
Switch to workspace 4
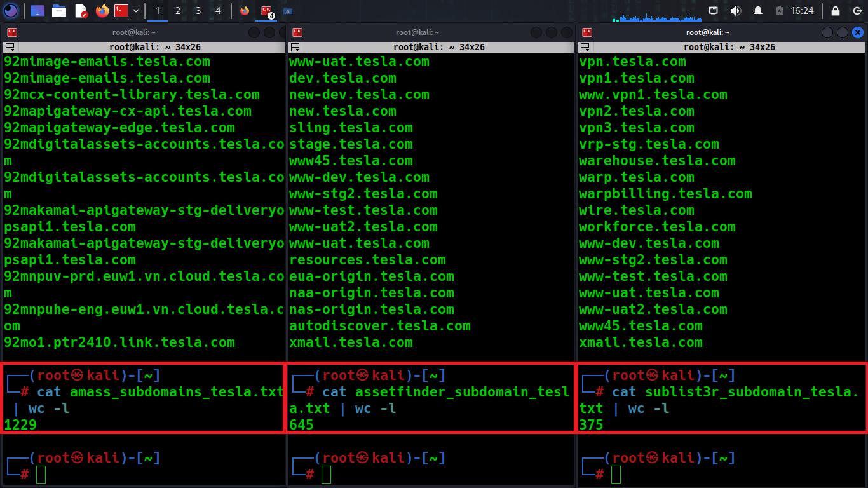218,11
